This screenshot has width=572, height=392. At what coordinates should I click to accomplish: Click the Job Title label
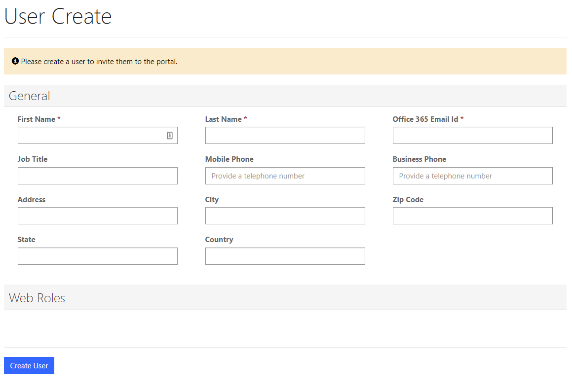(x=33, y=159)
